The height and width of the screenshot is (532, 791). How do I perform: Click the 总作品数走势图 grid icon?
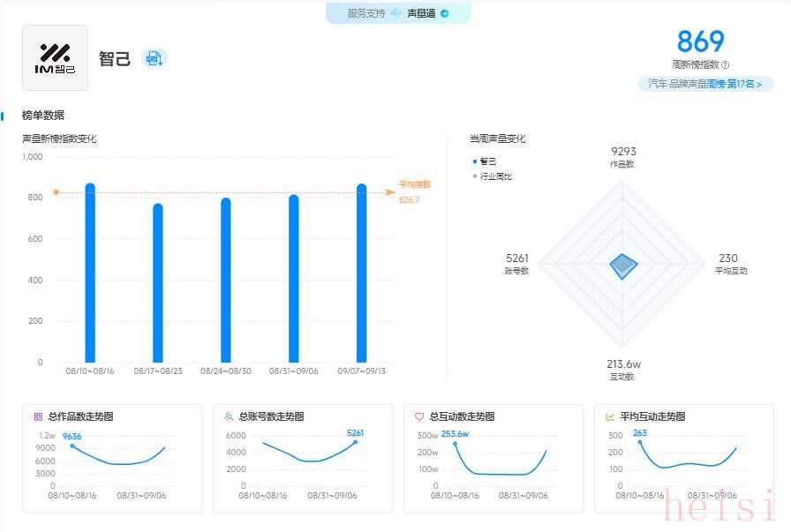[x=38, y=416]
